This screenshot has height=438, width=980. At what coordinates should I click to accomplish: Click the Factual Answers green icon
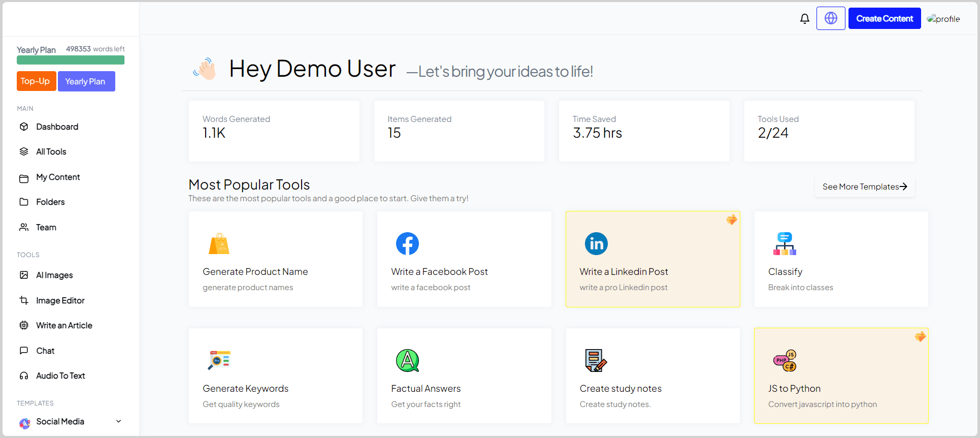pos(407,360)
